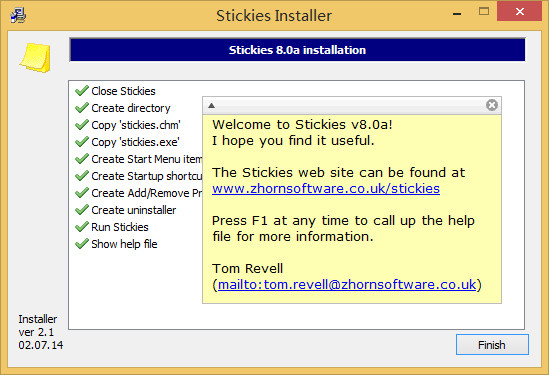The height and width of the screenshot is (375, 549).
Task: Click the sticky note's gray title bar
Action: (350, 105)
